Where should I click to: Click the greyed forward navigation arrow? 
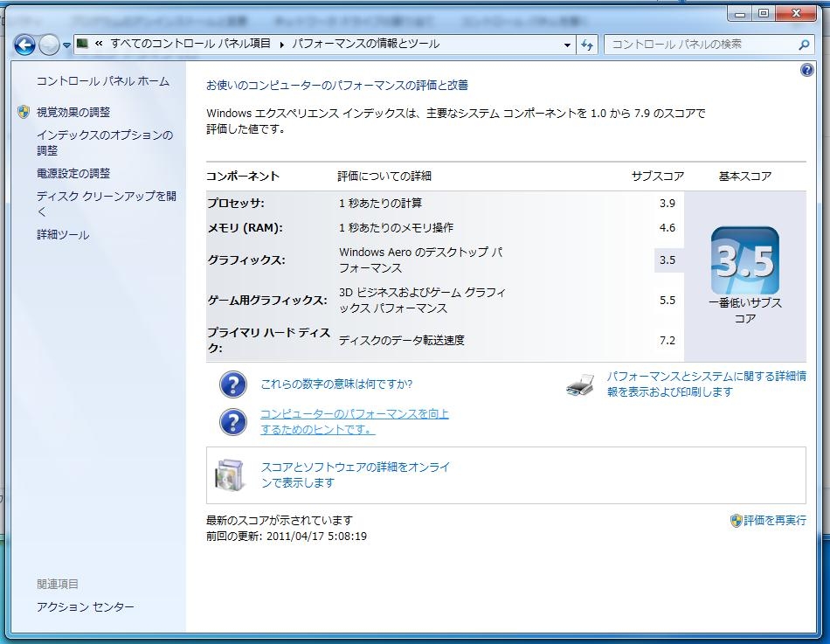49,45
